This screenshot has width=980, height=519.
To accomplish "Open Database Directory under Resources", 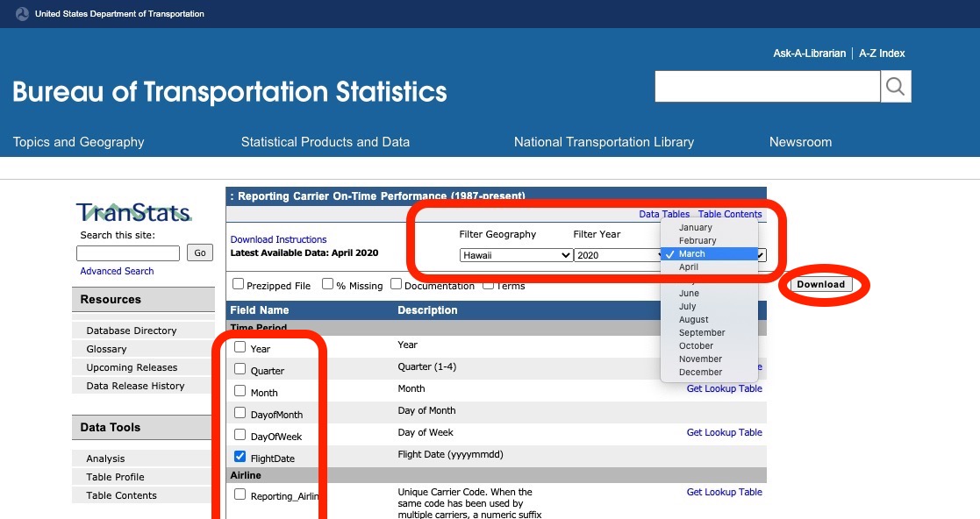I will click(x=132, y=331).
